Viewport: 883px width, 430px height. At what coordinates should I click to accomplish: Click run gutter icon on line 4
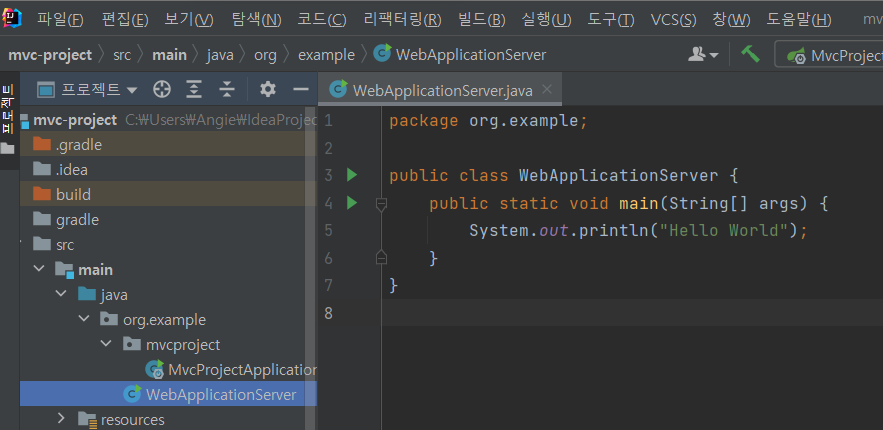[x=352, y=203]
